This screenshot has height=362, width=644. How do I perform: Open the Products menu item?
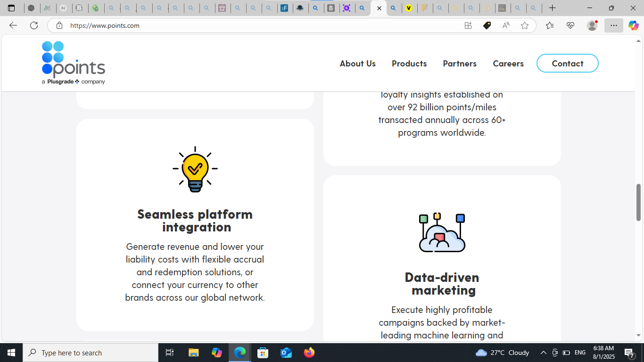[409, 63]
